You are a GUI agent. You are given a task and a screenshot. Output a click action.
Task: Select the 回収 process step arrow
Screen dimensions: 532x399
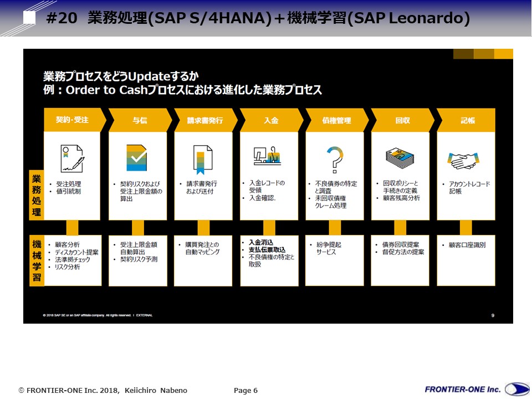pos(402,120)
